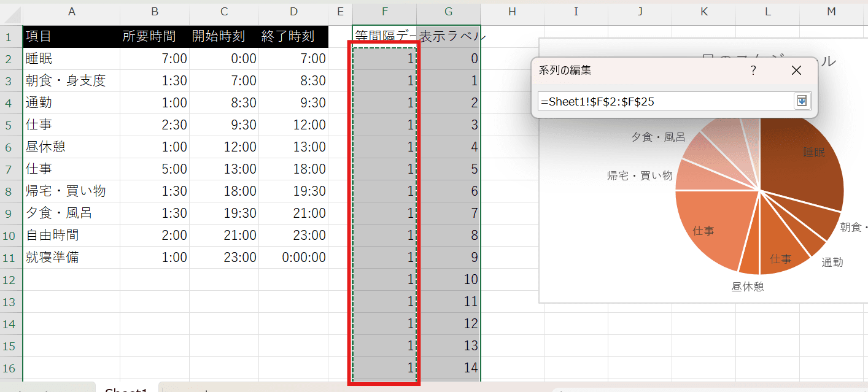Click the Select All corner of the sheet

[x=11, y=12]
